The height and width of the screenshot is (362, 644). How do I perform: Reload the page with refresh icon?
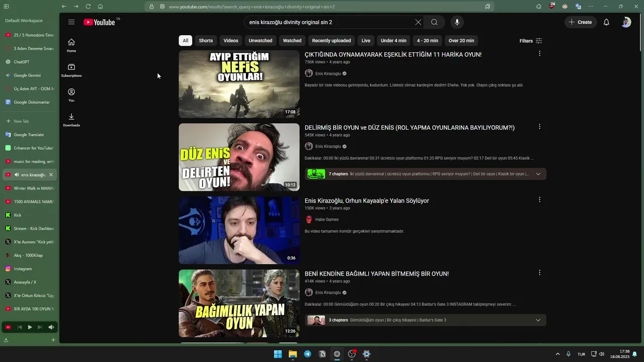point(88,7)
